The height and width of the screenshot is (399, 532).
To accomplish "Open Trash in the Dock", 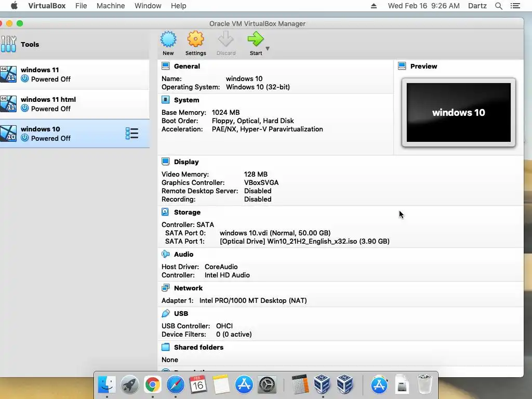I will coord(424,384).
